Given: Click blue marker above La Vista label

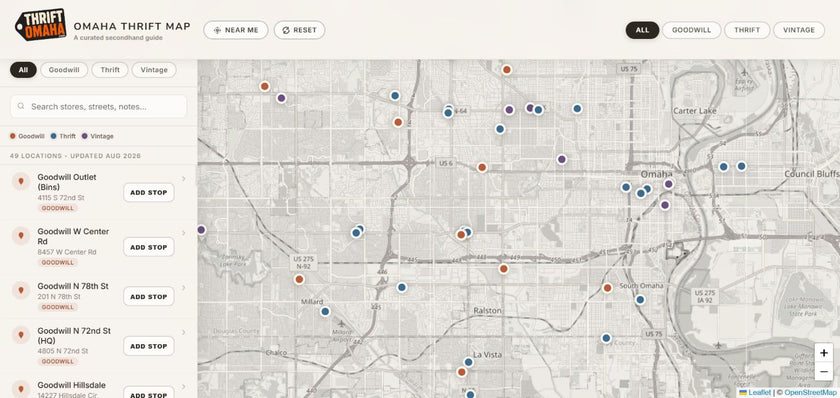Looking at the screenshot, I should [468, 362].
